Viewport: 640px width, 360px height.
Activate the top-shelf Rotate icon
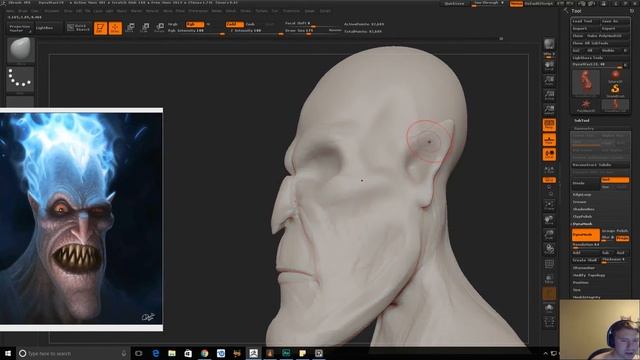click(160, 28)
